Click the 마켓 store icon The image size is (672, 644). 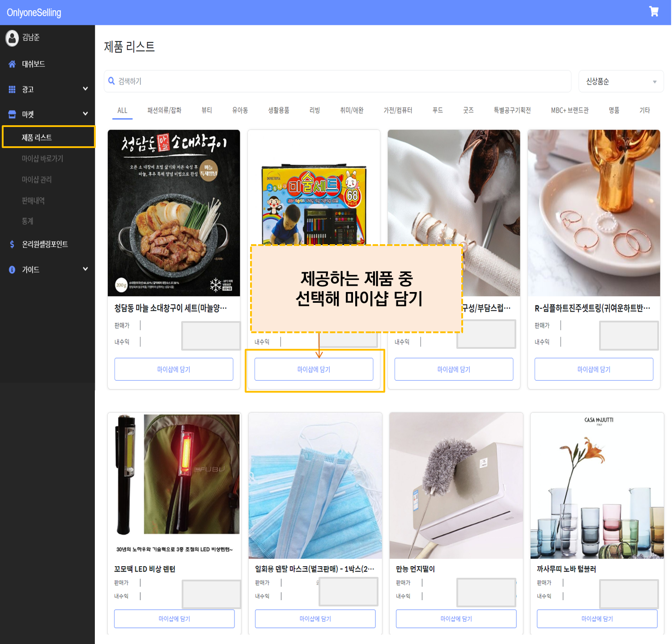point(12,114)
